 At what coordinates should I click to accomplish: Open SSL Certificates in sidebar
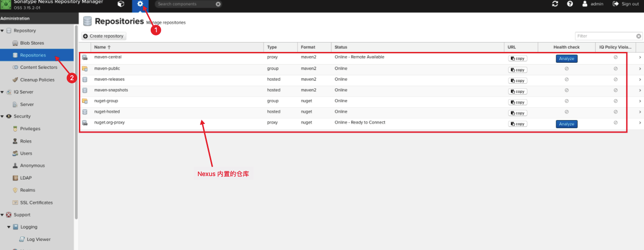37,203
